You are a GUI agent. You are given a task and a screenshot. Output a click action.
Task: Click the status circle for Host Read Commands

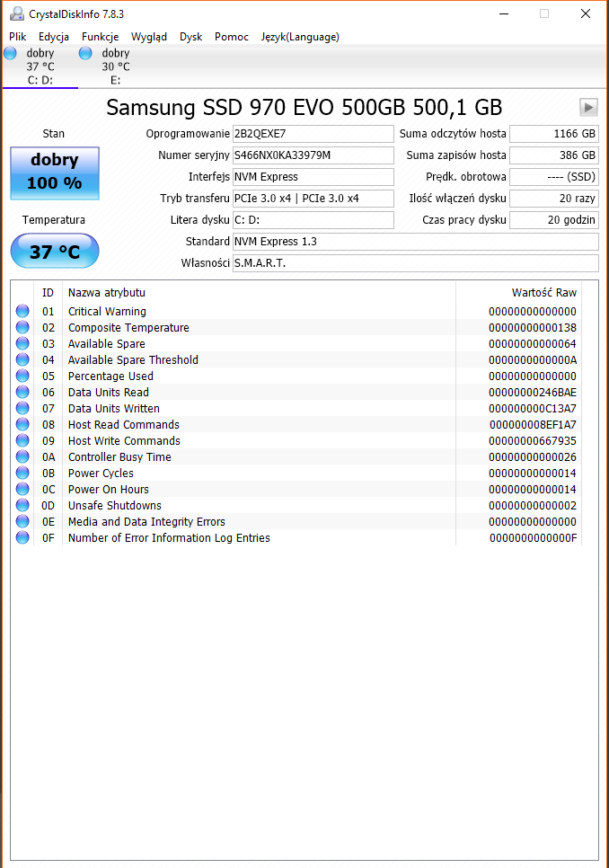pos(22,425)
